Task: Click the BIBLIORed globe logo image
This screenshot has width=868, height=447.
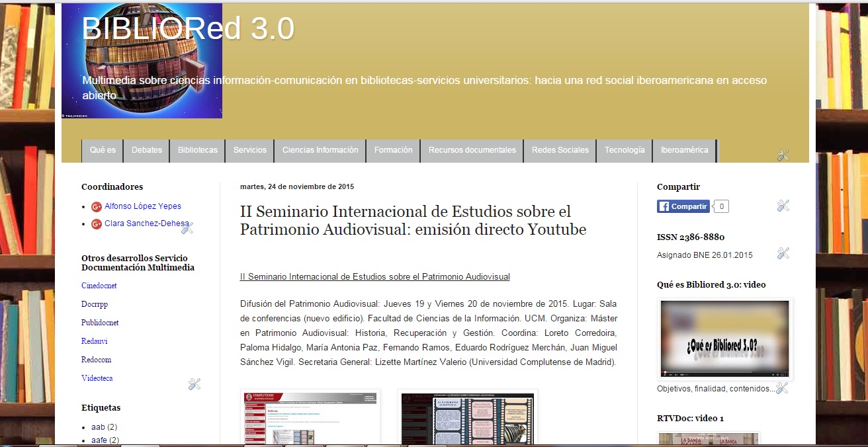Action: (142, 61)
